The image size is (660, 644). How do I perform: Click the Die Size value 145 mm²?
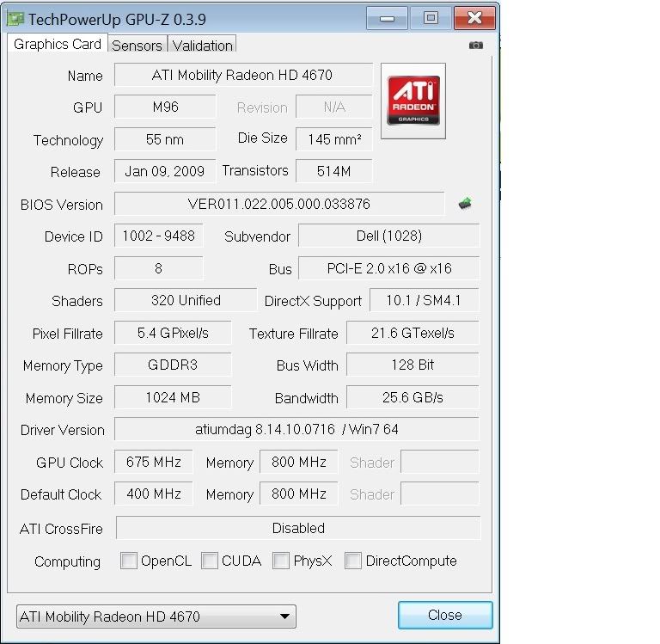(334, 139)
